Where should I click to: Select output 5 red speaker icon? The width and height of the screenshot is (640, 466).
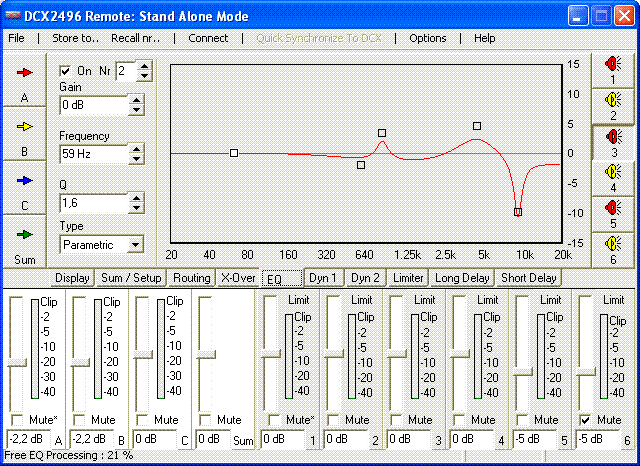pyautogui.click(x=613, y=207)
